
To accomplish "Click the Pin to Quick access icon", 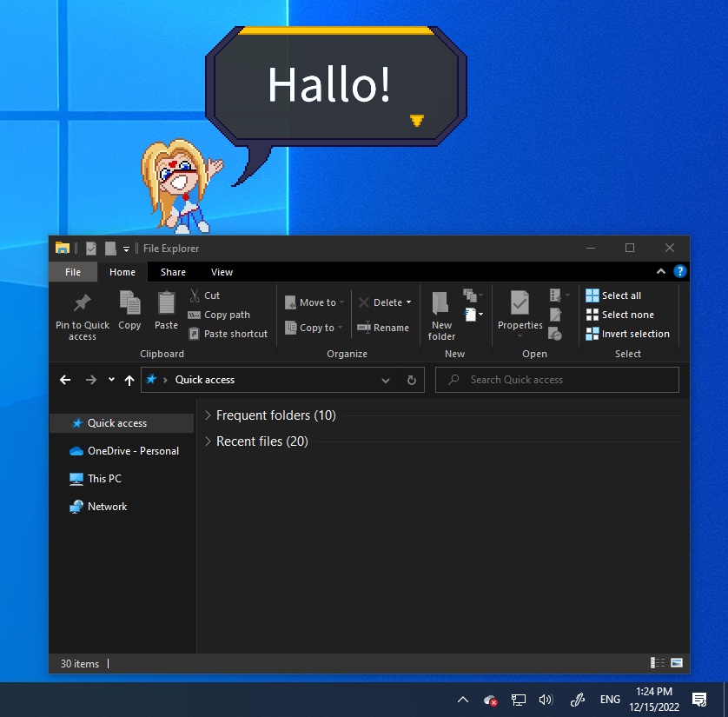I will tap(83, 303).
